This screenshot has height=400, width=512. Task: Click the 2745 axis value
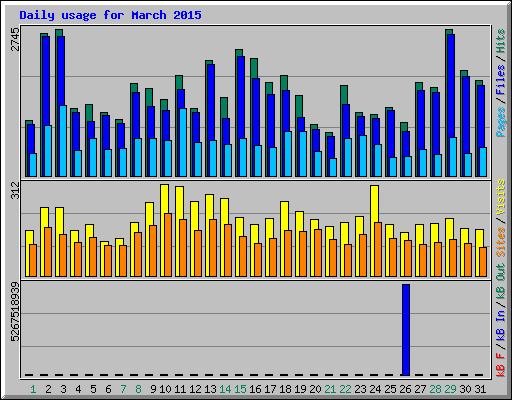[16, 39]
